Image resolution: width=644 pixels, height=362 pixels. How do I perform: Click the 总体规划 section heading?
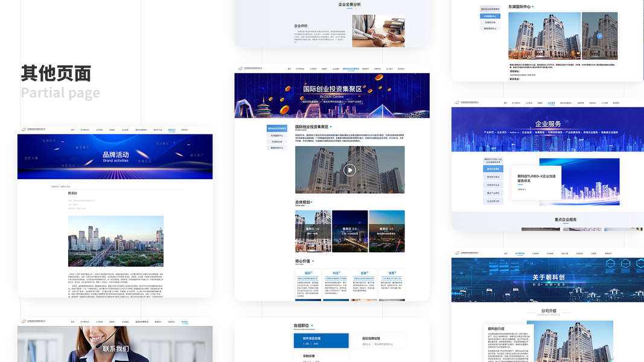point(302,202)
